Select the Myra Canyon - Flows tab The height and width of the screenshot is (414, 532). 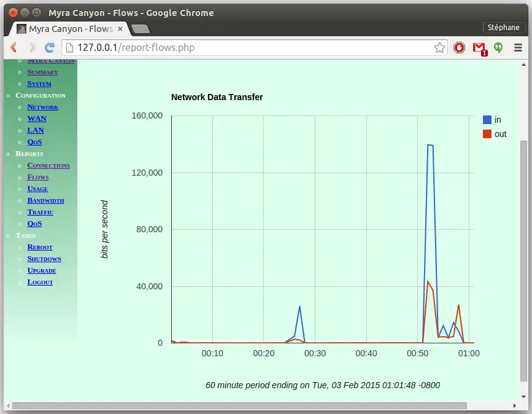coord(70,29)
